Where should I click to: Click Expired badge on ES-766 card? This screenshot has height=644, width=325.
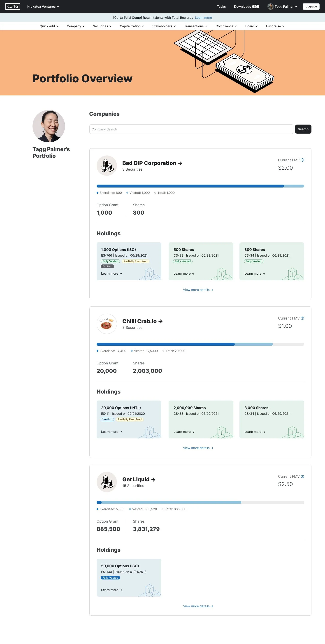[107, 266]
